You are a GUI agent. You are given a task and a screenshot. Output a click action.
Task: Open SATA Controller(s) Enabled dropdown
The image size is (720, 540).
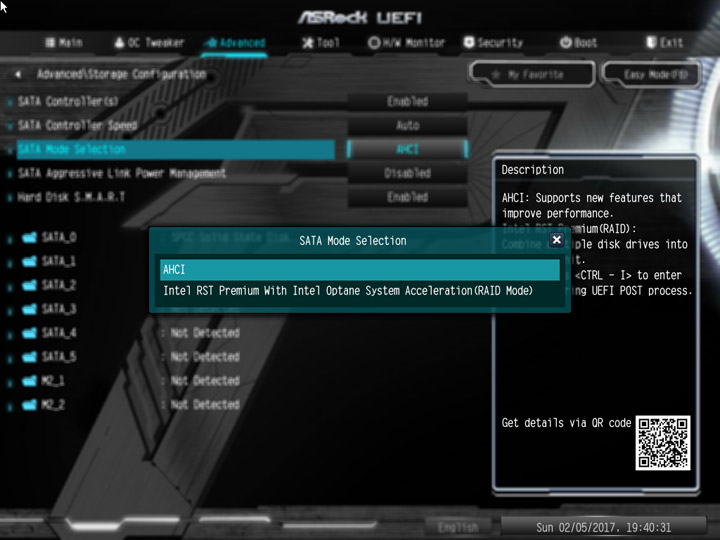[x=407, y=101]
